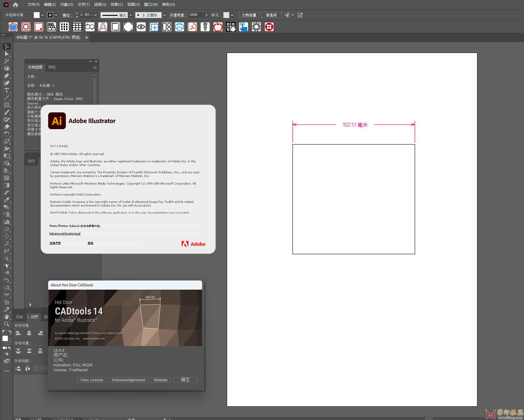Screen dimensions: 524x420
Task: Click the red circle X plugin icon
Action: 269,27
